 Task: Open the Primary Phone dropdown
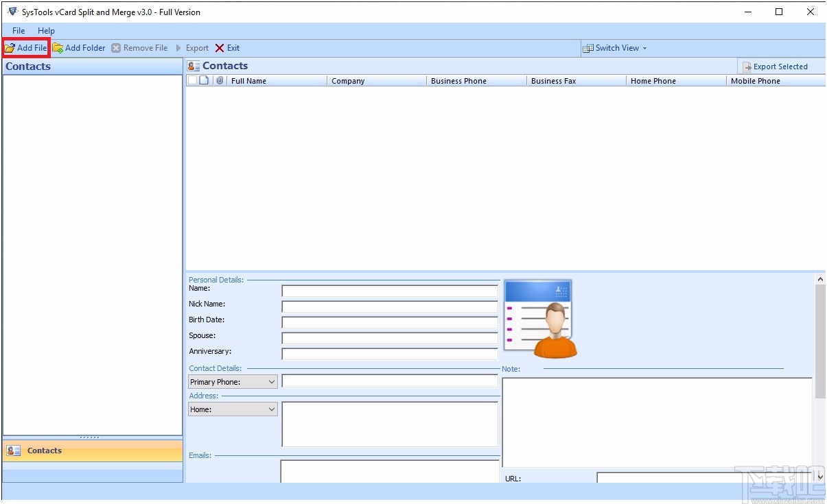click(x=232, y=381)
